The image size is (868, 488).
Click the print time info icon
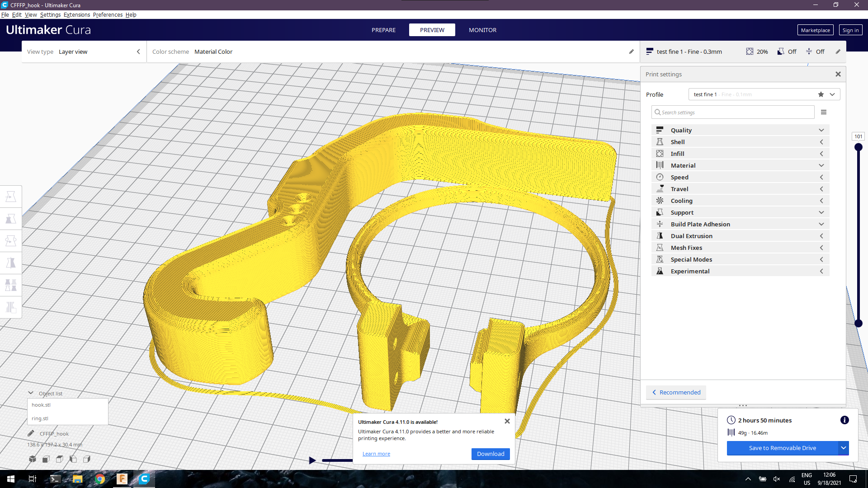pyautogui.click(x=844, y=420)
